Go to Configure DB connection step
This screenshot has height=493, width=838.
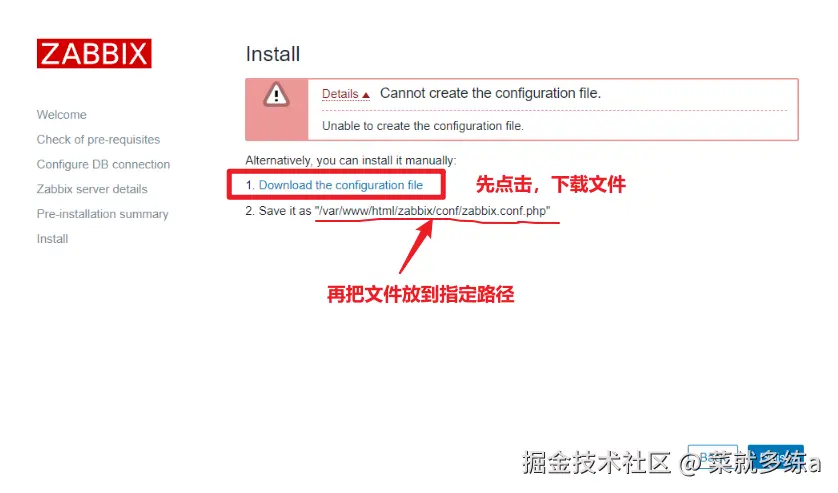pyautogui.click(x=103, y=165)
